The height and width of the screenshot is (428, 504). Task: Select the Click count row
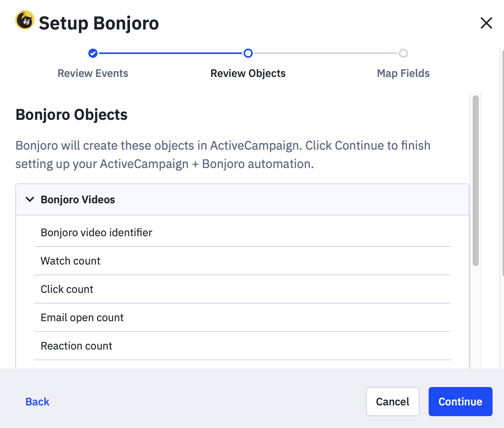(242, 289)
